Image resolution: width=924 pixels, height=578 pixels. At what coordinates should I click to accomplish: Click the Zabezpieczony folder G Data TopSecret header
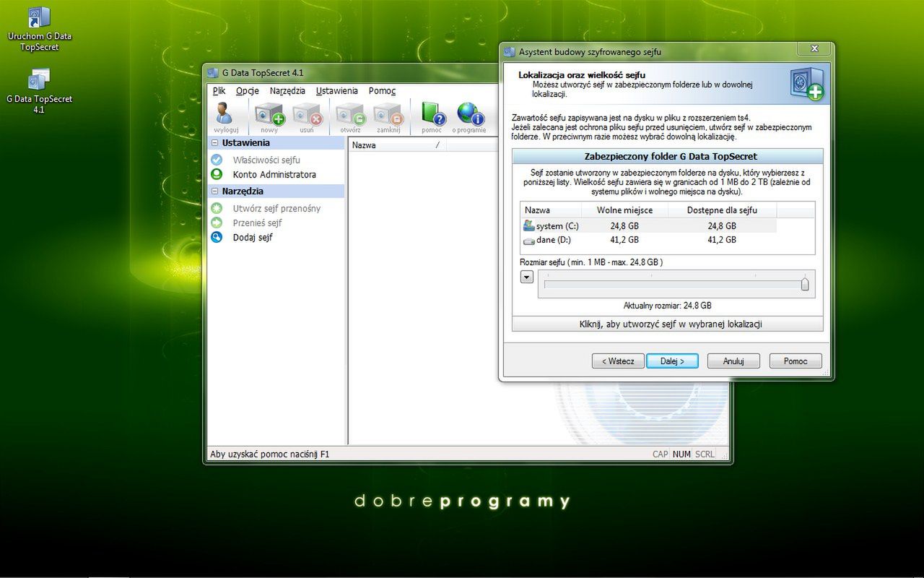668,156
